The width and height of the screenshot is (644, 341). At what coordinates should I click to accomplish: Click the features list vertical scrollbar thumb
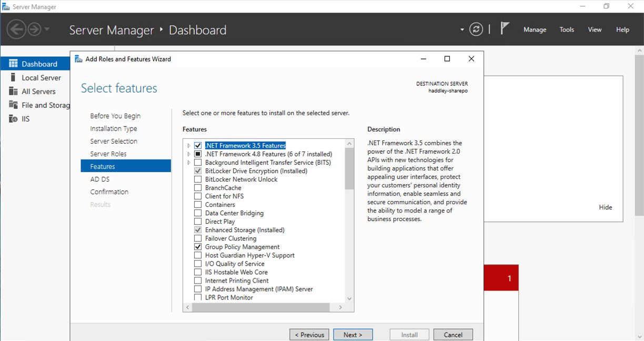click(349, 168)
